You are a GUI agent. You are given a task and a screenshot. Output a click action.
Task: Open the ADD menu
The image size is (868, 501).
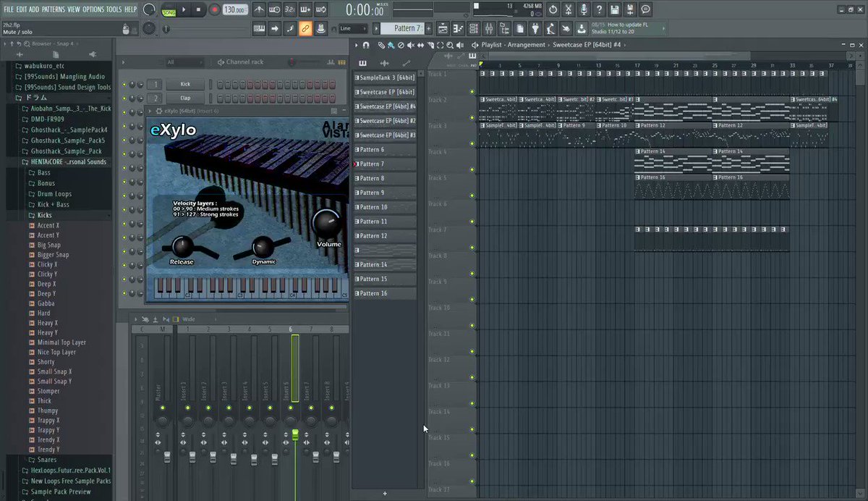(x=34, y=9)
